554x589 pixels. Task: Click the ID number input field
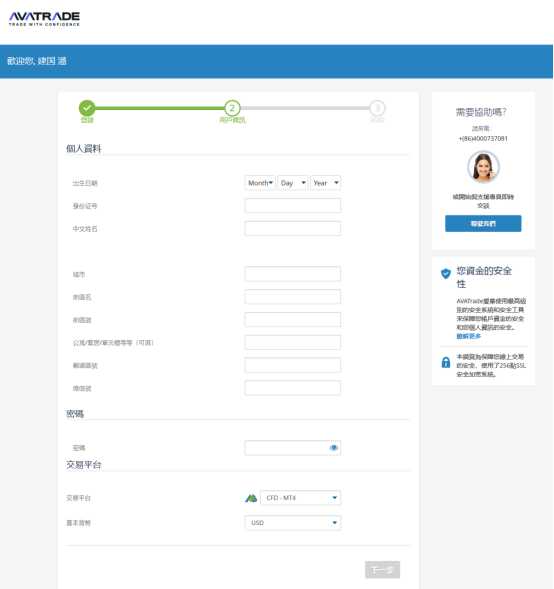293,206
